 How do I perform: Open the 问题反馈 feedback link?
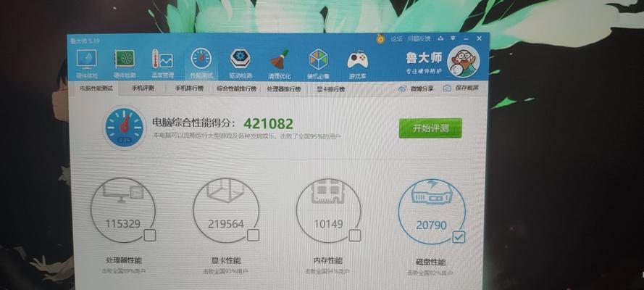419,39
